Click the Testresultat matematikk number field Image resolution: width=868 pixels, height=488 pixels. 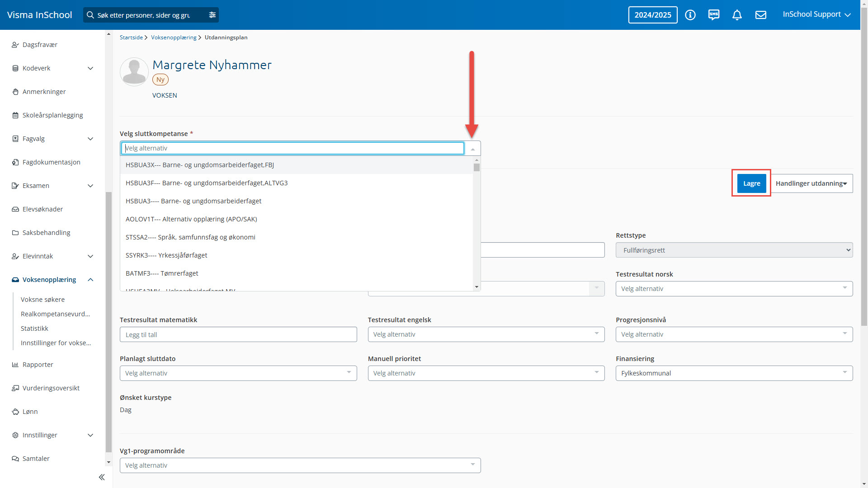(238, 335)
